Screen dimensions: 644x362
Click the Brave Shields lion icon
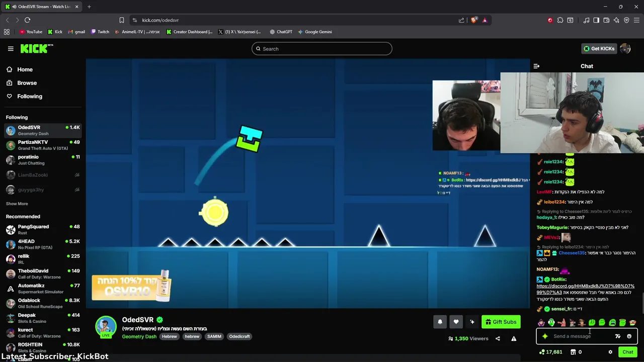(473, 20)
